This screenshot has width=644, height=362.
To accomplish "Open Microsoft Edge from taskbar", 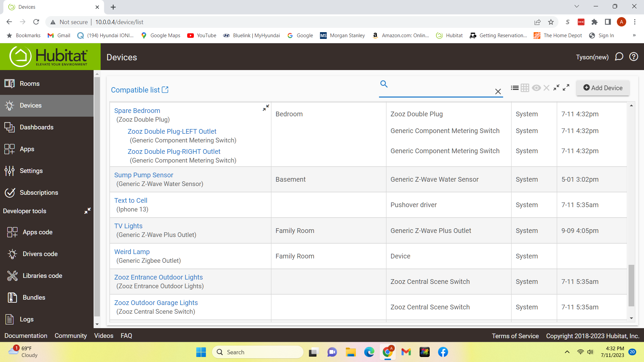I will coord(369,352).
